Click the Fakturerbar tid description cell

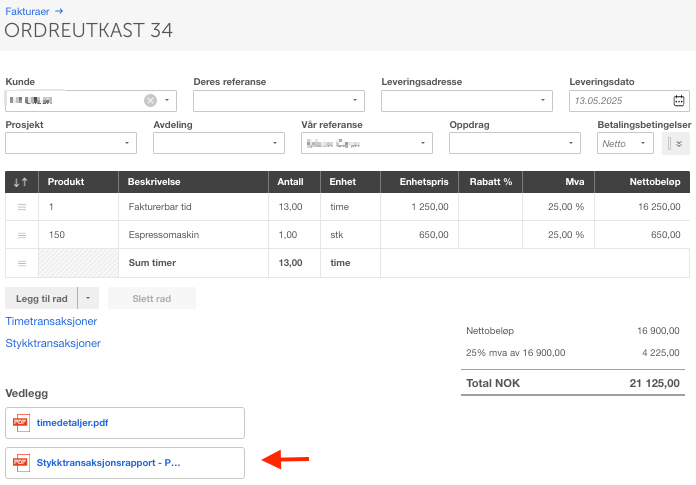194,207
